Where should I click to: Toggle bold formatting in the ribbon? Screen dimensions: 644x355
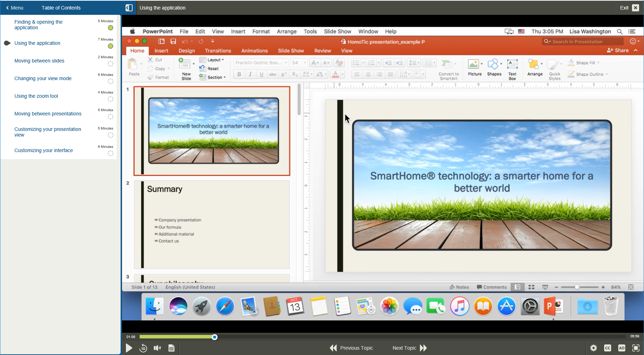(x=239, y=74)
